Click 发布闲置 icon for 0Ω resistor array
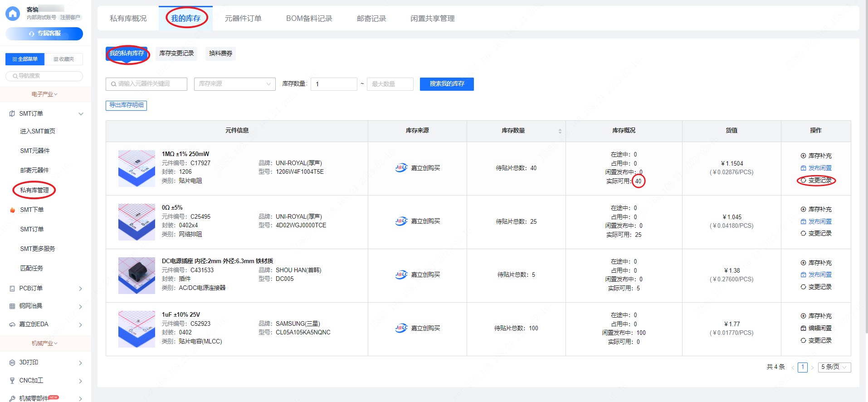 [x=803, y=221]
